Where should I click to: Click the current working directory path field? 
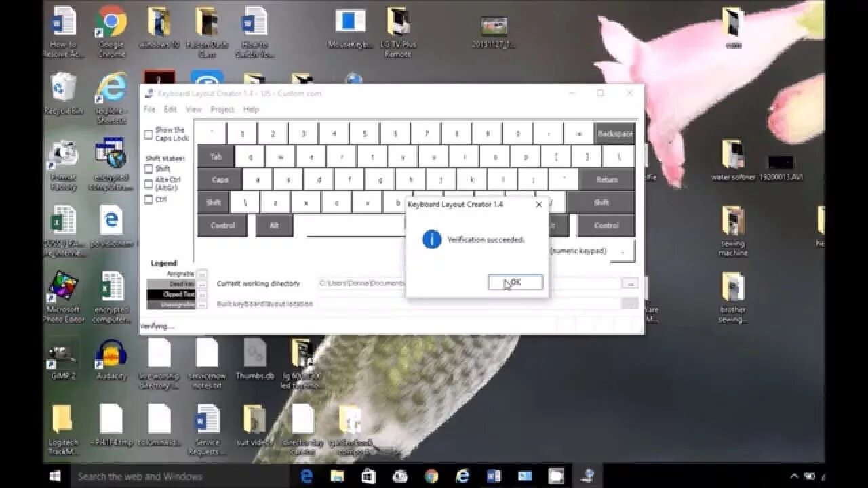[469, 283]
